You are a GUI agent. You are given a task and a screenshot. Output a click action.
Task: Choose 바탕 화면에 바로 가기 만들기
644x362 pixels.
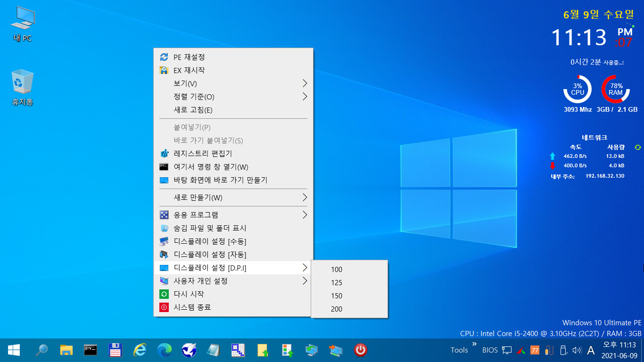click(233, 180)
